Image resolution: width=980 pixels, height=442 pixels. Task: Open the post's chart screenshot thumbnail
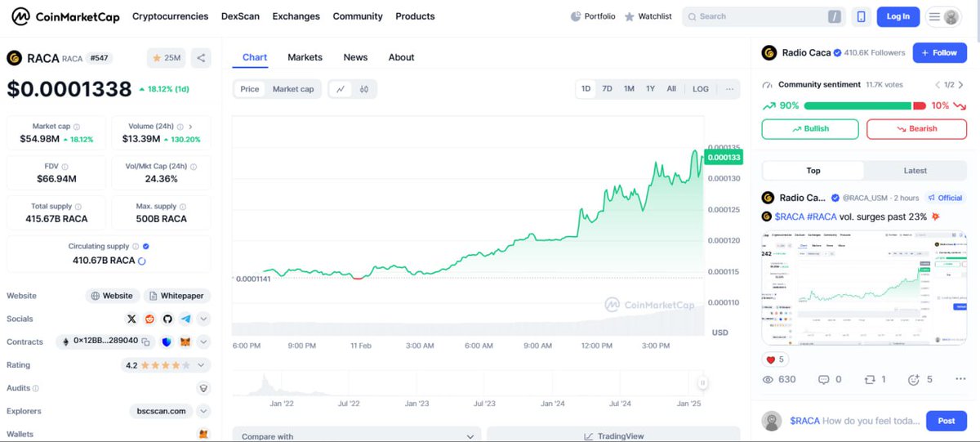[x=864, y=288]
